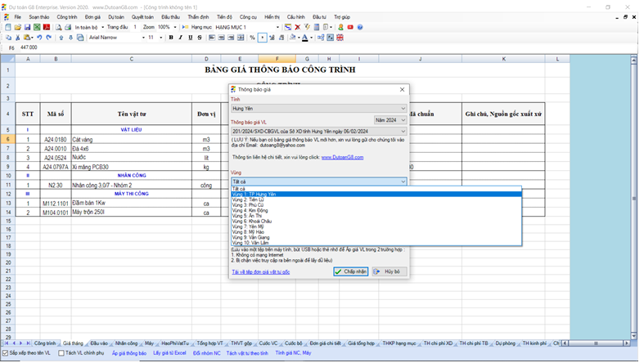Click the percent format icon
This screenshot has height=363, width=644.
[x=252, y=38]
